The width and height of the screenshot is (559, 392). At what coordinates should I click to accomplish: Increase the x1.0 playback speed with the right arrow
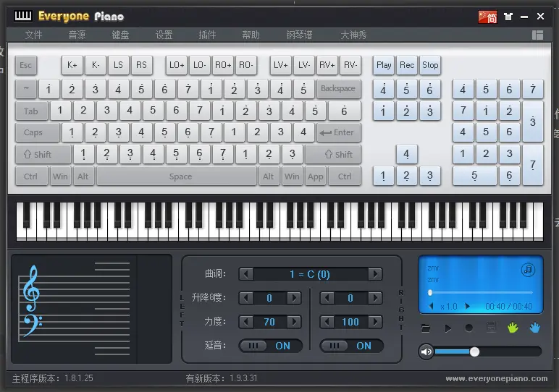coord(467,306)
